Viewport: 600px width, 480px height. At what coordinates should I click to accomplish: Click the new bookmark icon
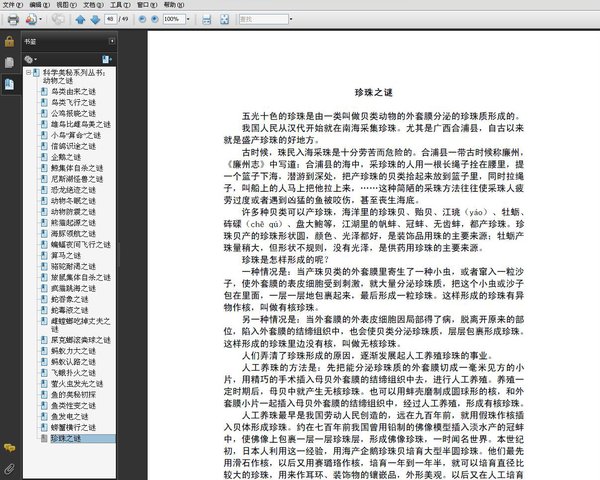(106, 59)
